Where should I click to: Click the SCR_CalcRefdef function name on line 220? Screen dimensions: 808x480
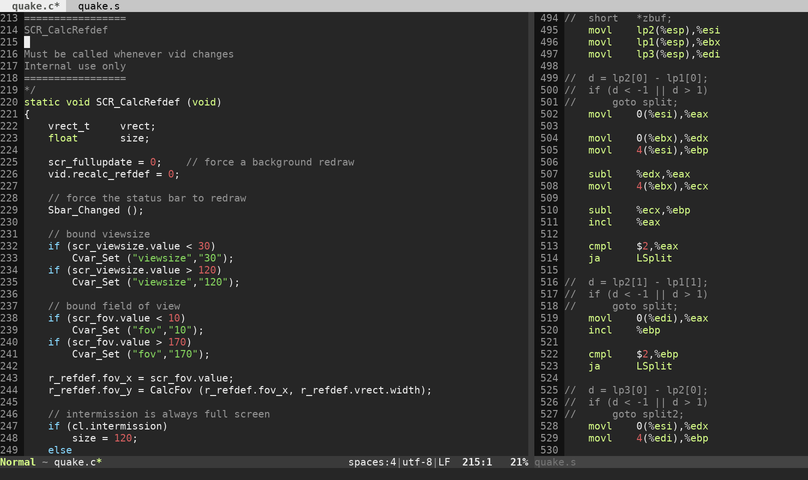pos(138,102)
